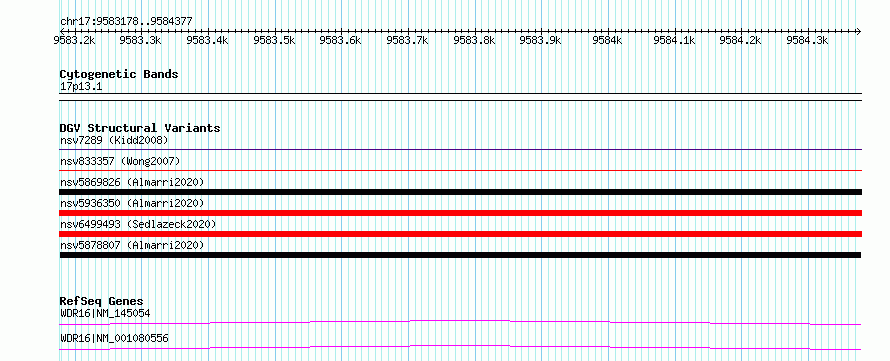The image size is (890, 361).
Task: Open variant label nsv5869826 (Almarri2020)
Action: pyautogui.click(x=132, y=182)
